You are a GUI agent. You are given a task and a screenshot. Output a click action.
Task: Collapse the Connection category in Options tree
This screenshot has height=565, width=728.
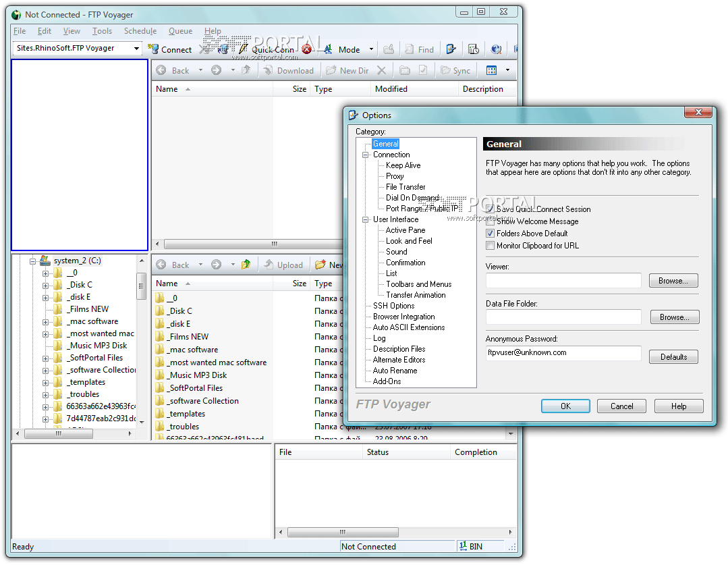366,155
